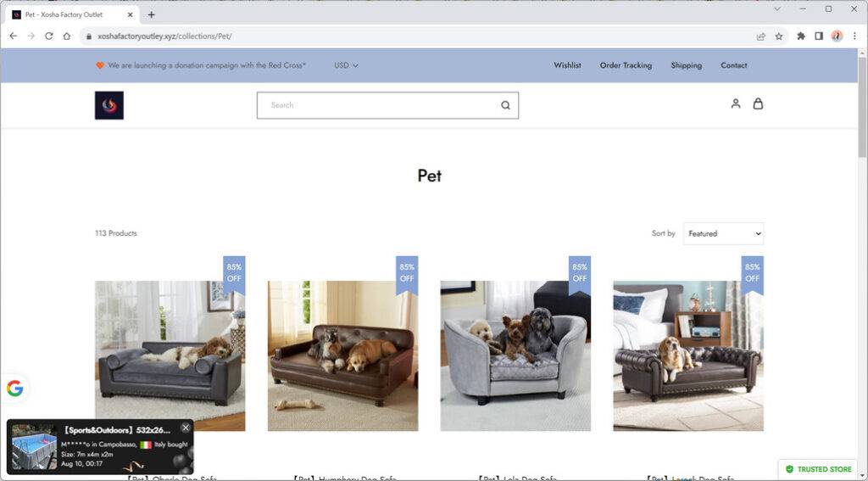
Task: Share this page via the share icon
Action: click(x=761, y=36)
